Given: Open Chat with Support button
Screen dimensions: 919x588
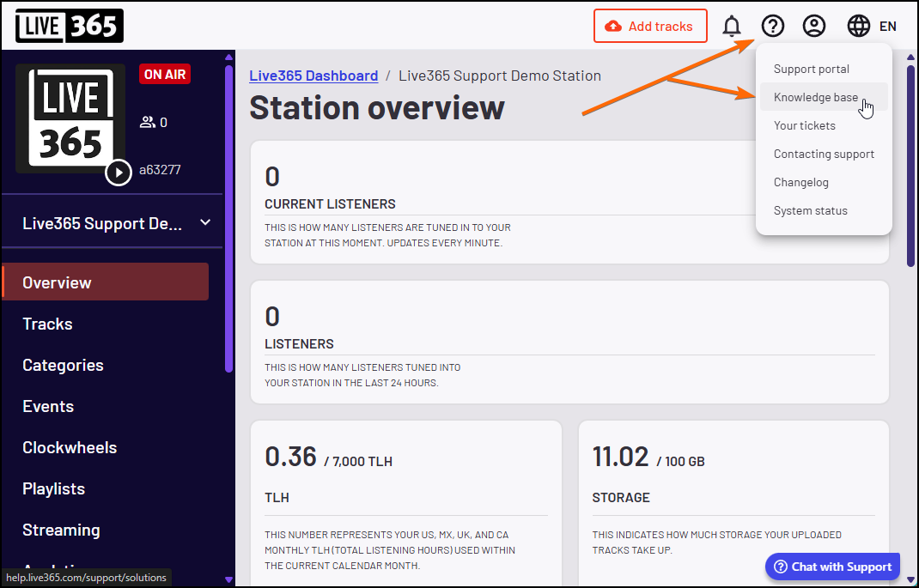Looking at the screenshot, I should click(x=832, y=567).
